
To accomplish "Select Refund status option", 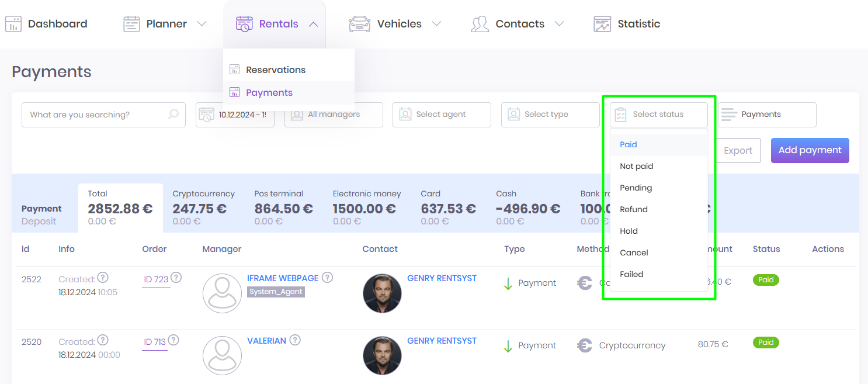I will pyautogui.click(x=634, y=209).
